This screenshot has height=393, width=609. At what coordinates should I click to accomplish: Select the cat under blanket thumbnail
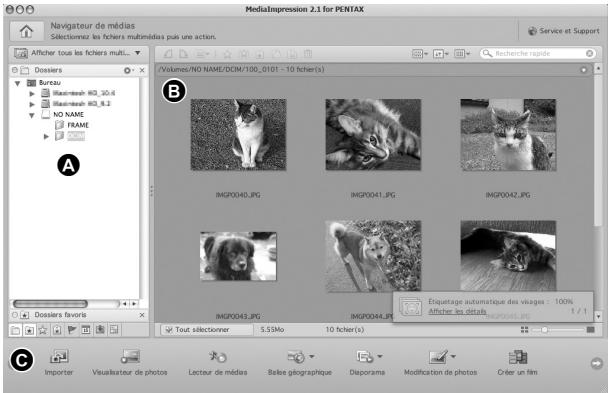[508, 256]
